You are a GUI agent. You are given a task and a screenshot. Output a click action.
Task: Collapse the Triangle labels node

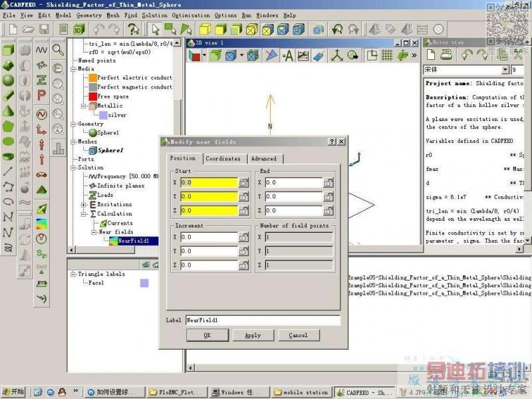click(73, 274)
